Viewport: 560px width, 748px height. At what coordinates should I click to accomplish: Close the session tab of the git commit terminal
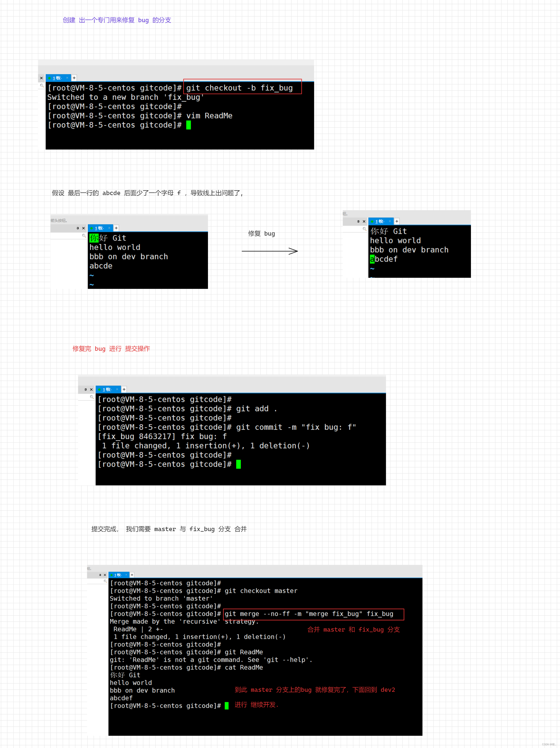[117, 389]
